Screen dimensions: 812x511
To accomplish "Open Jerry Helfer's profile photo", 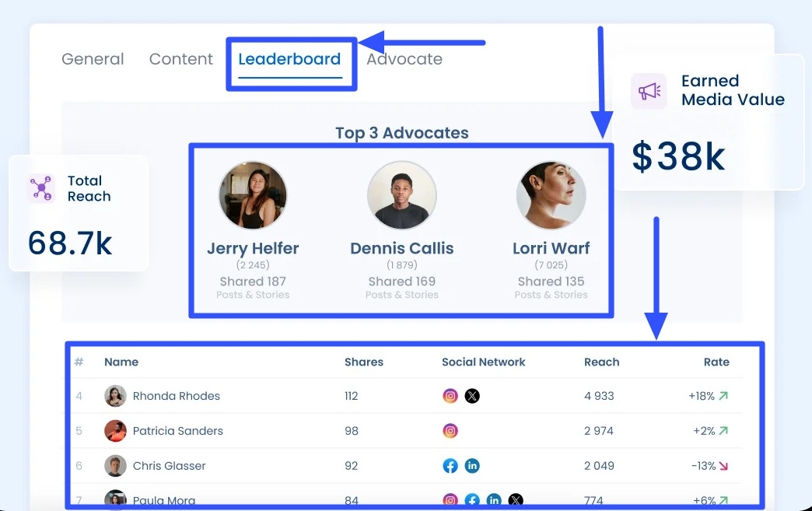I will tap(253, 194).
